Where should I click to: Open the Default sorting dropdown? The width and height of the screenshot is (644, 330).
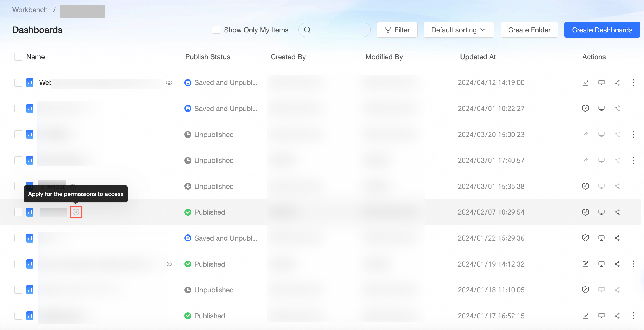(x=459, y=30)
